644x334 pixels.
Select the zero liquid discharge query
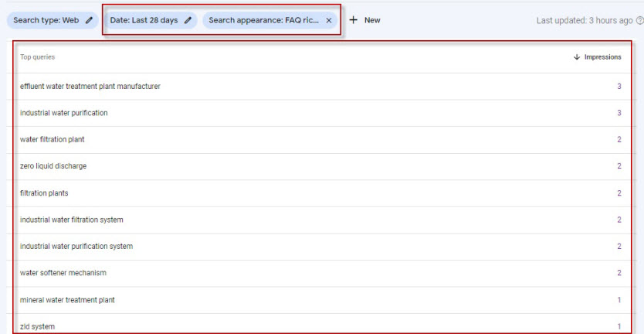(53, 166)
